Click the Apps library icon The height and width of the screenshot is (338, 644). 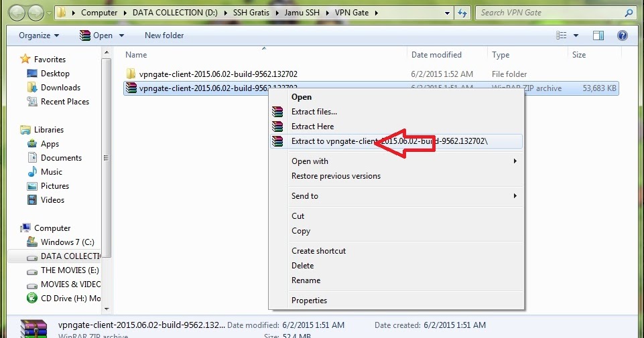pyautogui.click(x=32, y=144)
